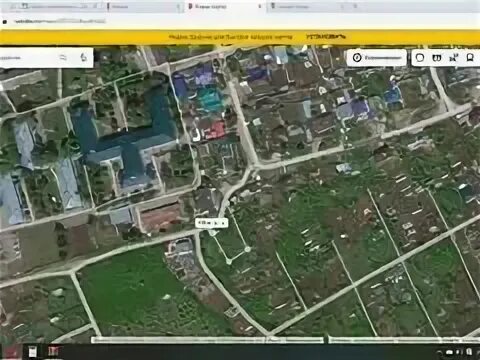This screenshot has height=360, width=480.
Task: Click the cloud-shaped system tray icon
Action: point(450,352)
